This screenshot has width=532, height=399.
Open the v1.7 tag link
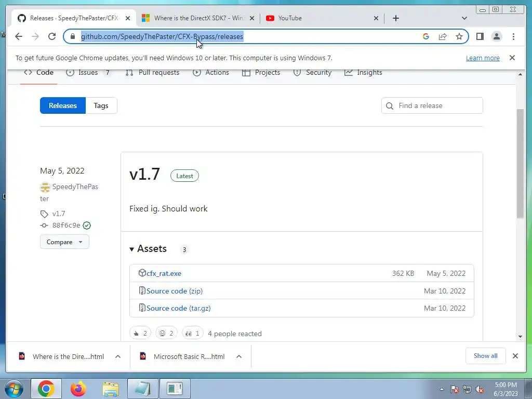[x=59, y=214]
